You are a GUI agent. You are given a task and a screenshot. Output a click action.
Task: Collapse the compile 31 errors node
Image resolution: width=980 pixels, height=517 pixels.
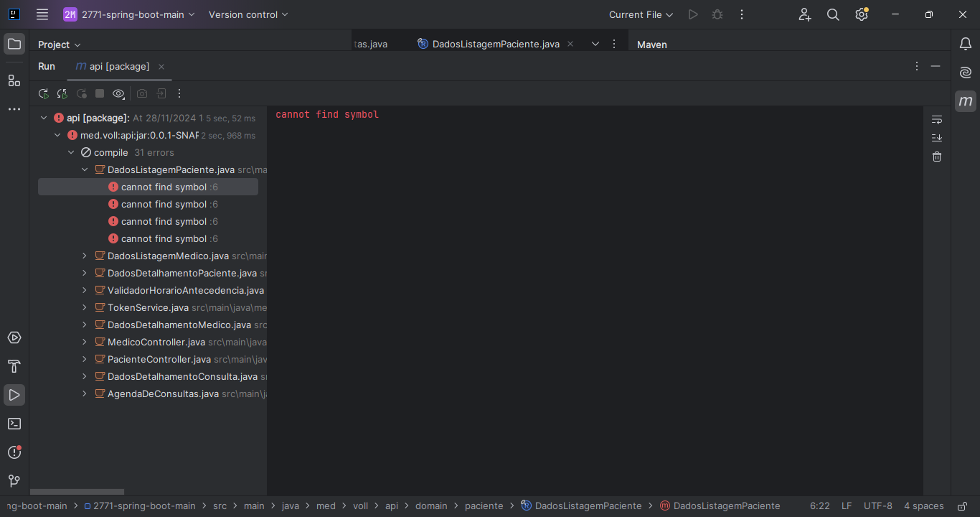pyautogui.click(x=71, y=152)
